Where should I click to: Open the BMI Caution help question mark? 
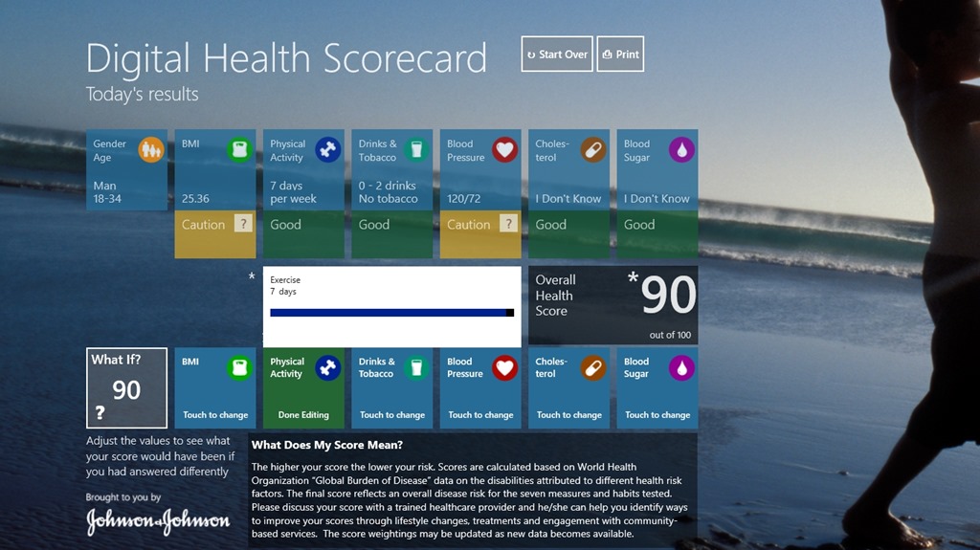[243, 224]
